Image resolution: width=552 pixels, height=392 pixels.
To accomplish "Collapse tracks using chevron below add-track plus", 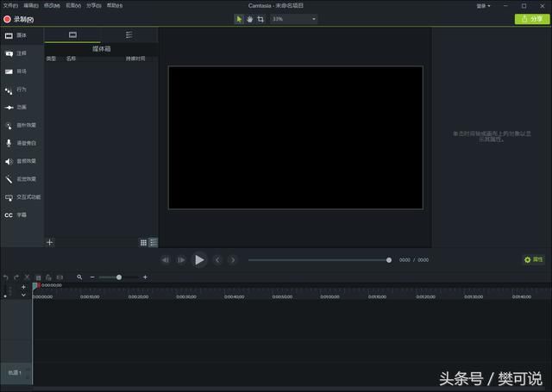I will [23, 296].
